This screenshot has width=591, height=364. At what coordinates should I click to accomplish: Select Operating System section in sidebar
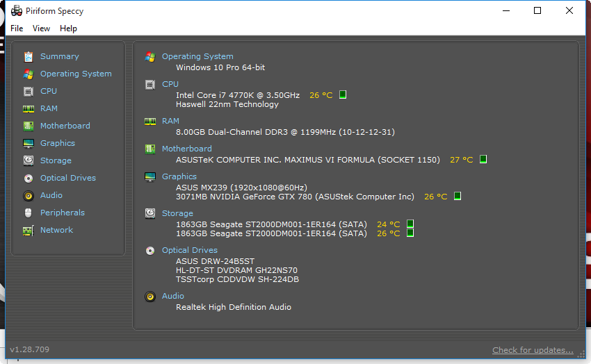click(76, 74)
